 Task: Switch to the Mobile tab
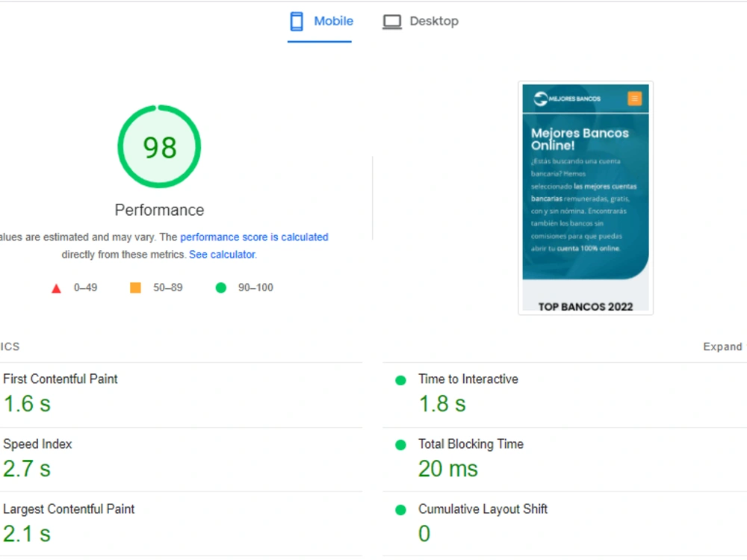point(320,22)
